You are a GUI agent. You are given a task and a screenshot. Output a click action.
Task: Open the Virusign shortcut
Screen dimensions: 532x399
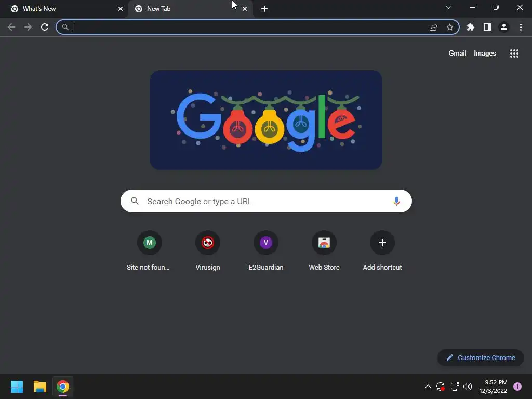coord(208,250)
